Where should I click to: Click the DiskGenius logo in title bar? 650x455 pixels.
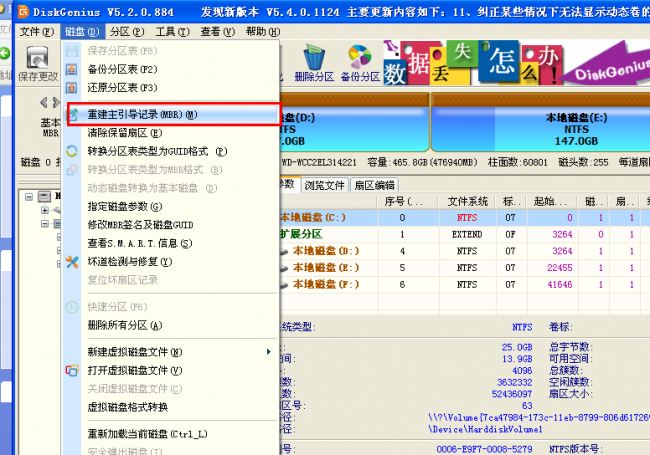[x=23, y=12]
